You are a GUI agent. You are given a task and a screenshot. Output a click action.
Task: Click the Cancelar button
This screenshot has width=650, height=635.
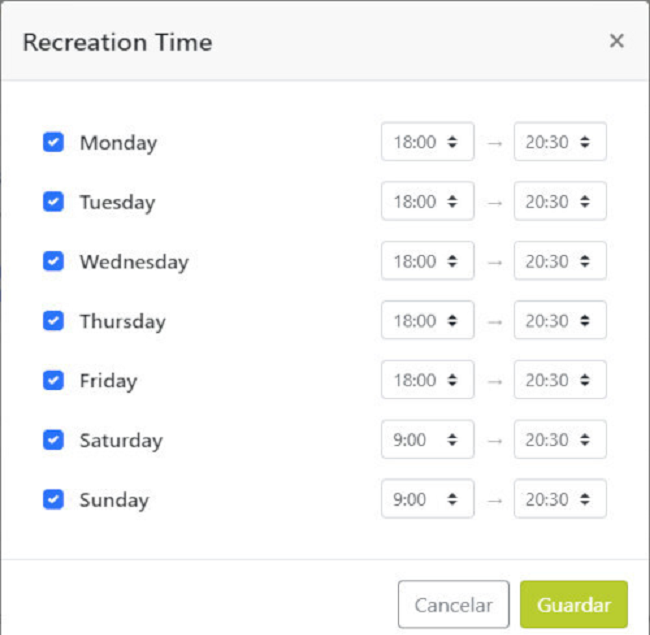[453, 605]
